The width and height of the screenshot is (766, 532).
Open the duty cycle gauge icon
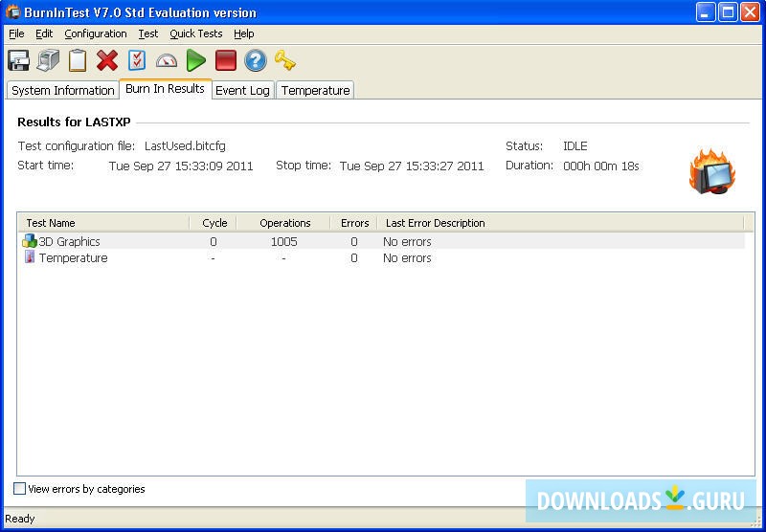point(166,61)
